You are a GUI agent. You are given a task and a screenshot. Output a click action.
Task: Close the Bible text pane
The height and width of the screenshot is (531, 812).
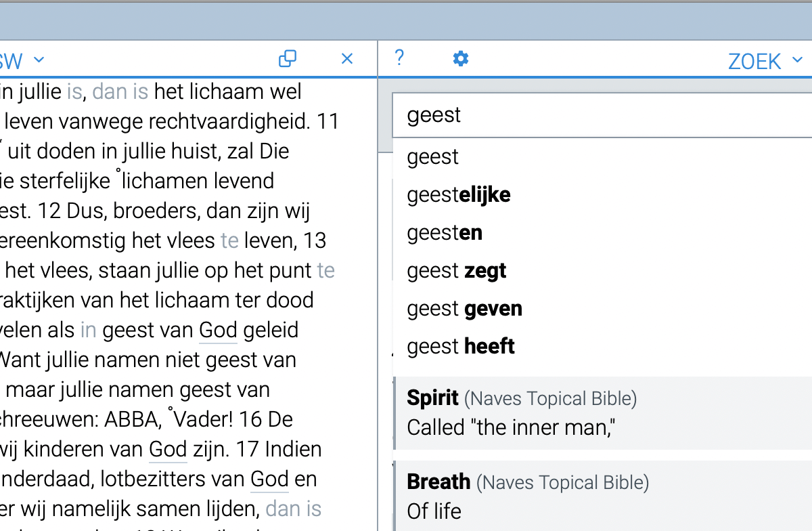347,59
